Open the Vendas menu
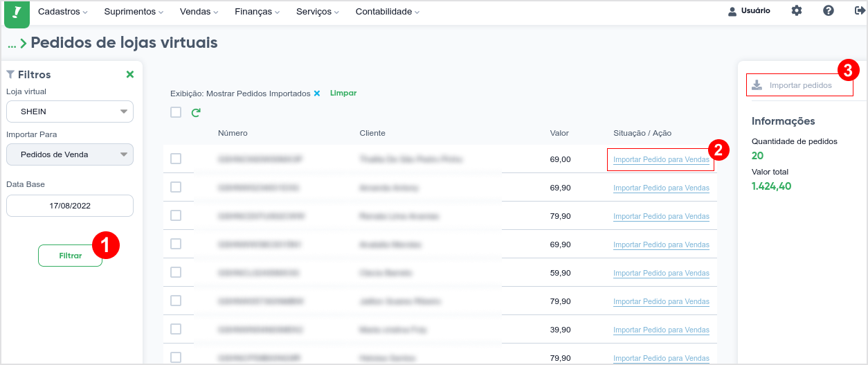This screenshot has height=365, width=868. (x=199, y=12)
